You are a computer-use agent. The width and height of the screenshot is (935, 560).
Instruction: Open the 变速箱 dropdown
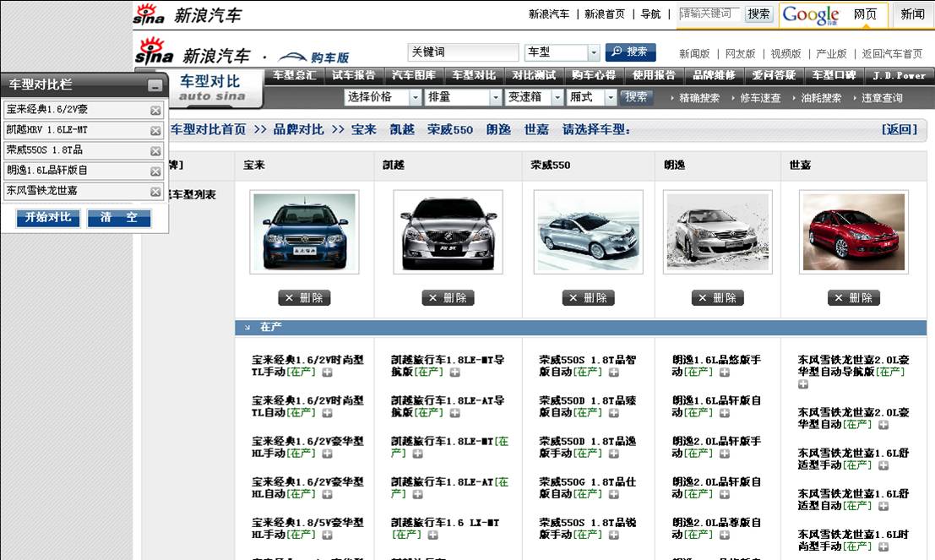(x=557, y=97)
